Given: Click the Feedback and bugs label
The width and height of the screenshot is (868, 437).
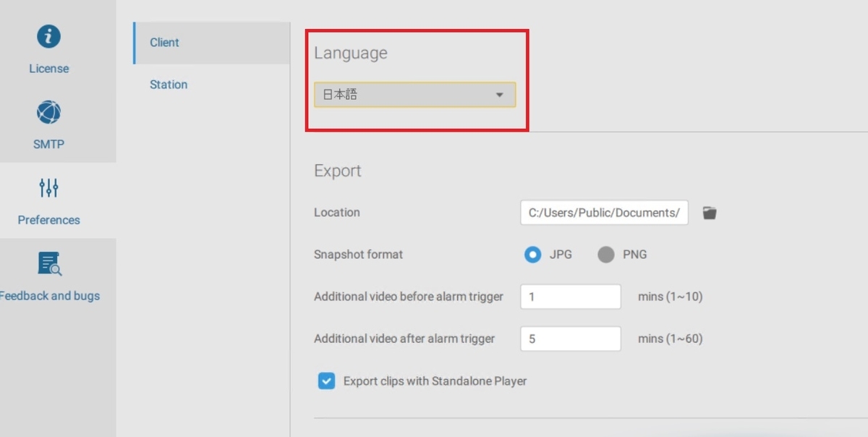Looking at the screenshot, I should 50,296.
